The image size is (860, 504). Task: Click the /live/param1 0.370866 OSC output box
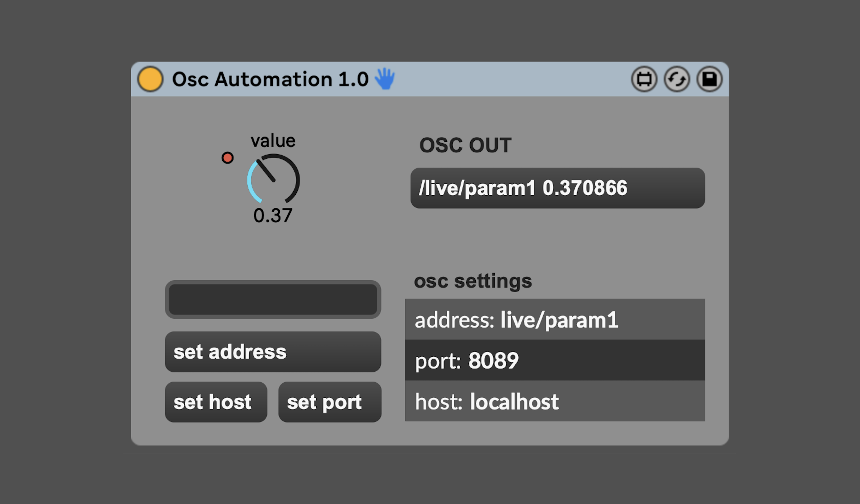pos(557,188)
